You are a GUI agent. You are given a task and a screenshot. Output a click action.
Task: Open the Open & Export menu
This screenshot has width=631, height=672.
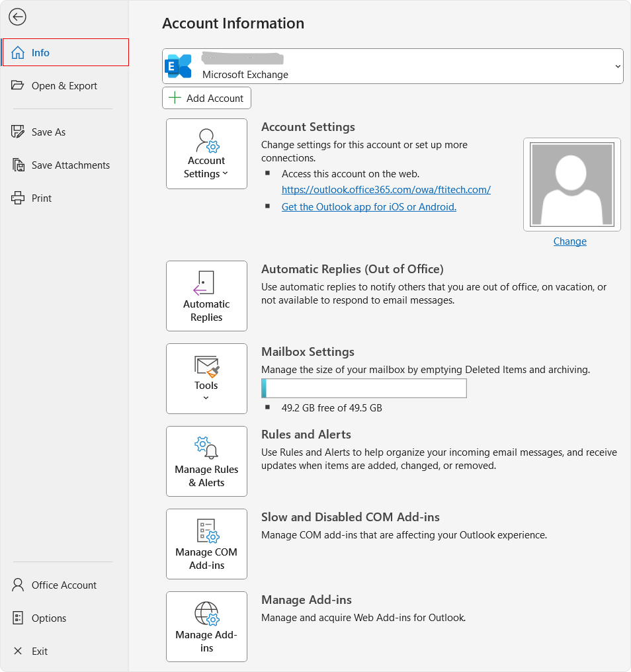[x=64, y=85]
